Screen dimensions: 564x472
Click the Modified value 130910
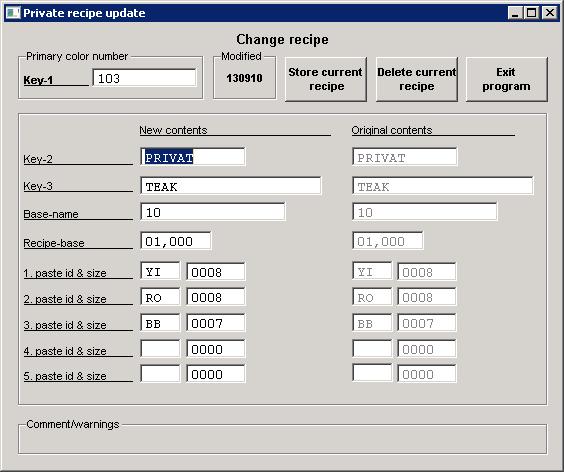[x=244, y=78]
